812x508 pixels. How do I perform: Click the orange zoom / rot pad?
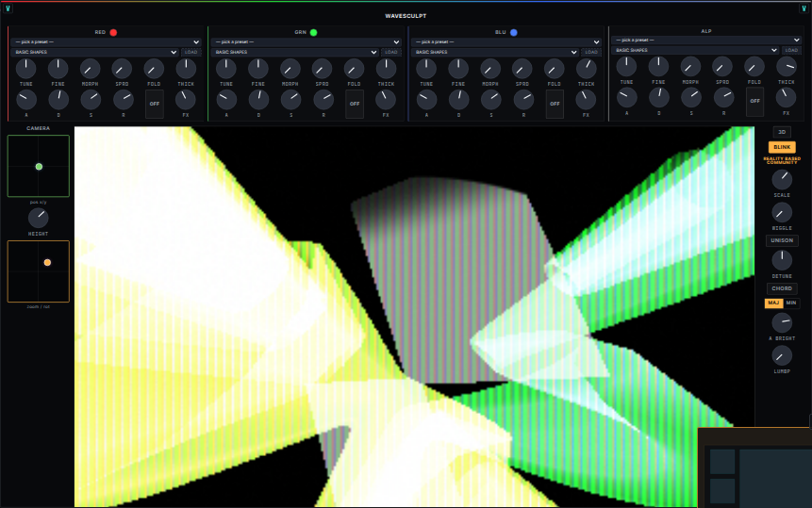pos(39,271)
